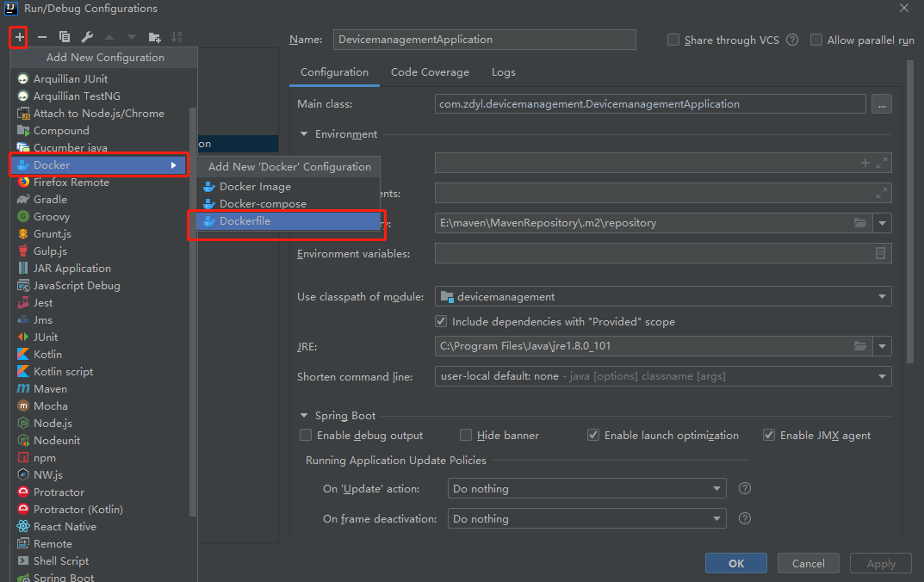Open working directory dropdown arrow
Screen dimensions: 924x582
(x=882, y=223)
